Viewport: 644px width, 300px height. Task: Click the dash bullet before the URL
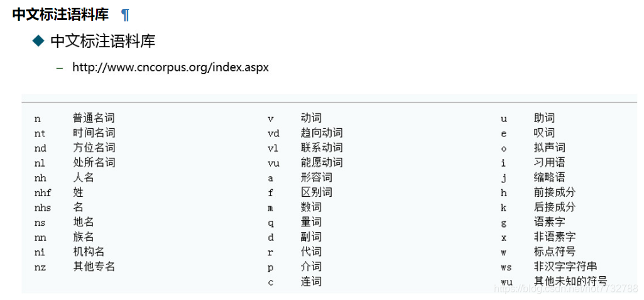click(x=60, y=68)
